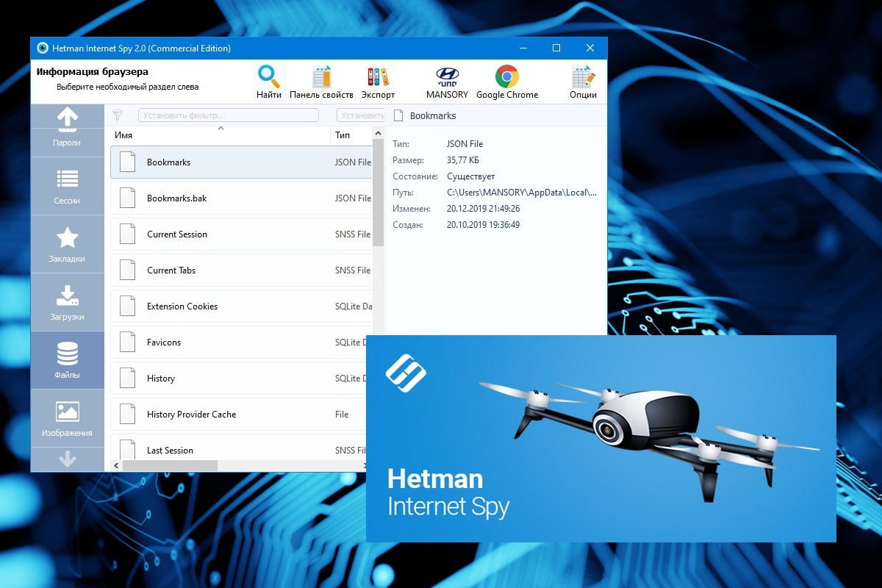The height and width of the screenshot is (588, 882).
Task: Click the sidebar scroll-down arrow
Action: [67, 459]
